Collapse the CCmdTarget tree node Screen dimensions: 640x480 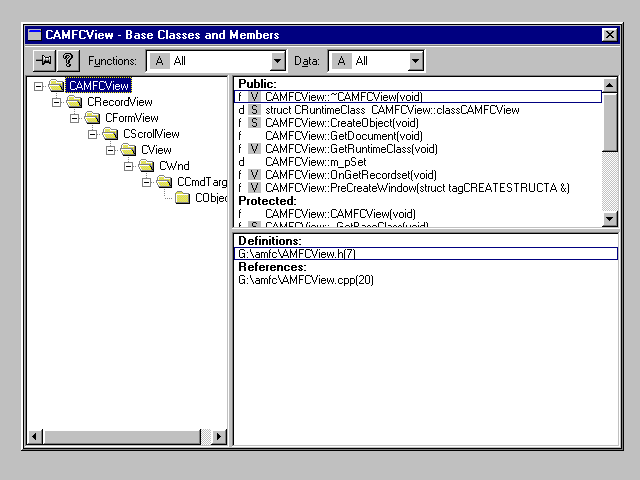pyautogui.click(x=146, y=182)
